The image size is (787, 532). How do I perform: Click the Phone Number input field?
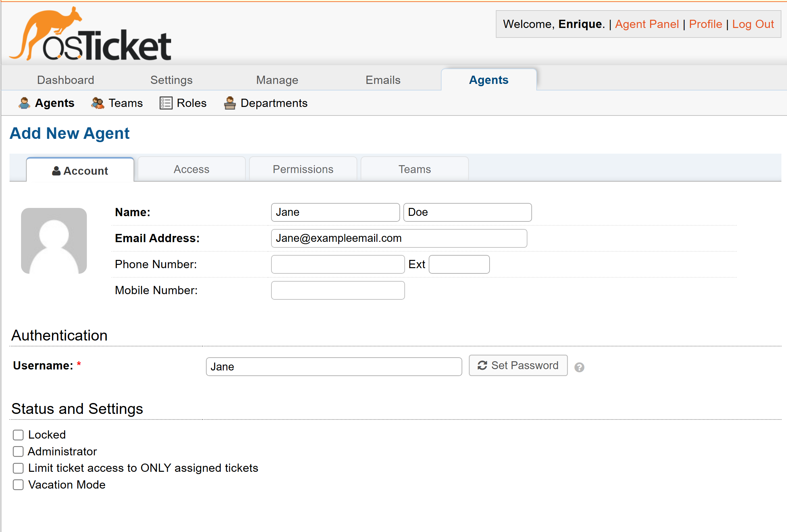coord(338,265)
